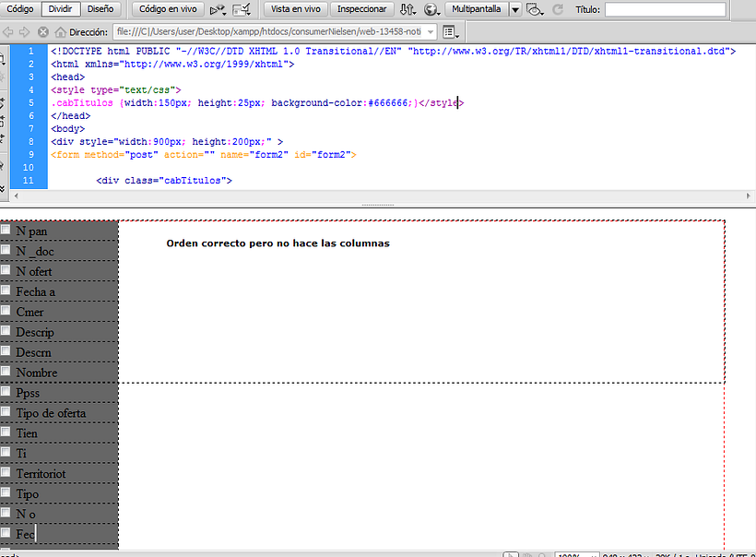
Task: Click line number 9 in gutter
Action: 30,155
